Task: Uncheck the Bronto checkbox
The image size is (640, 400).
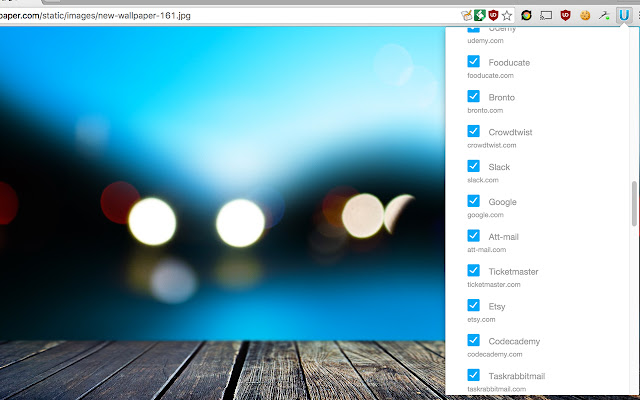Action: [473, 96]
